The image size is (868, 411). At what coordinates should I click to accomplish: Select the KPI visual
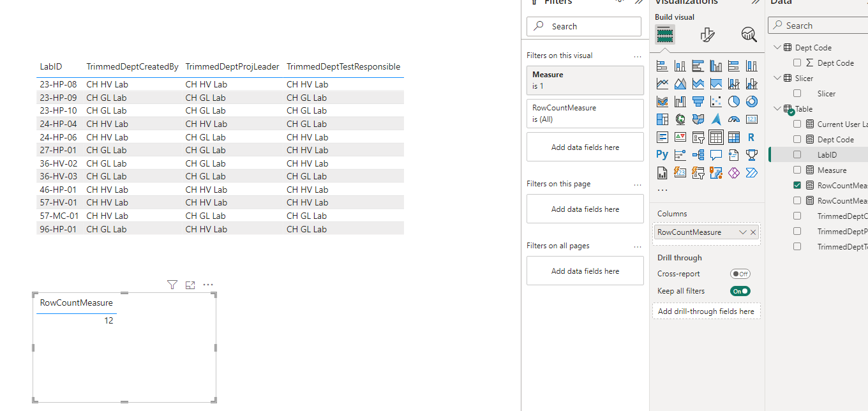pos(680,137)
